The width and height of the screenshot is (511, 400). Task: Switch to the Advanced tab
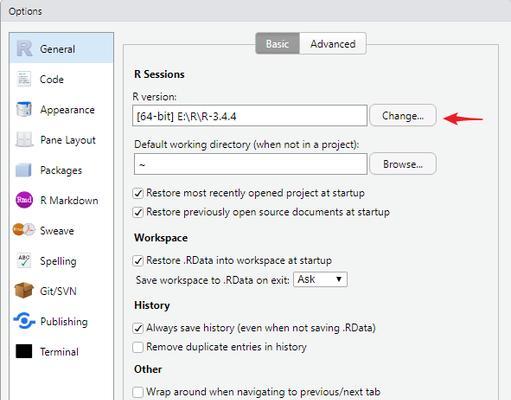click(x=333, y=44)
